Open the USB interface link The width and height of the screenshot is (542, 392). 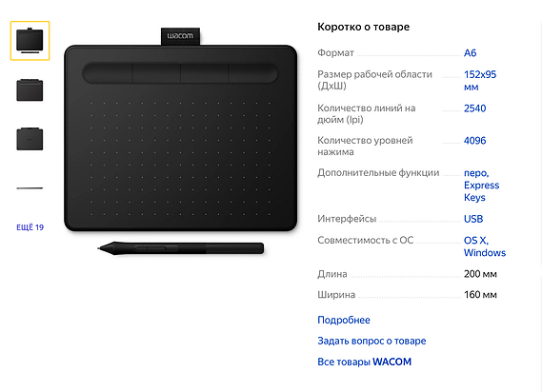pos(473,219)
